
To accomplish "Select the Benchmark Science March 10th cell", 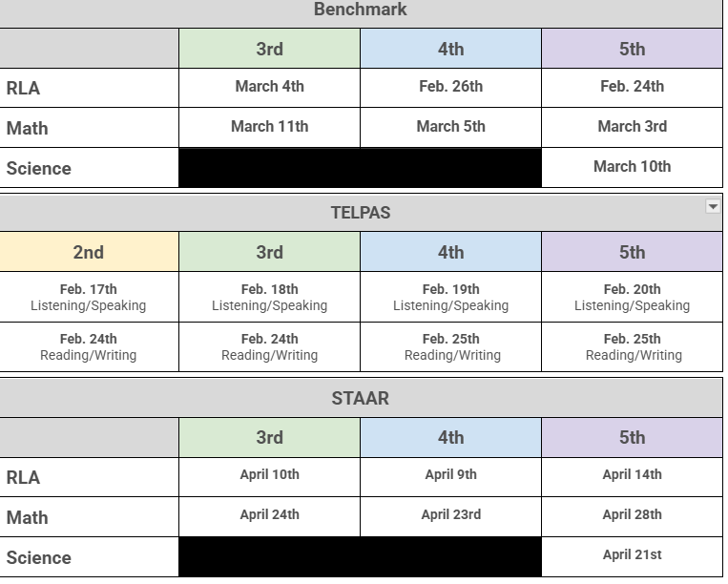I will [x=632, y=167].
